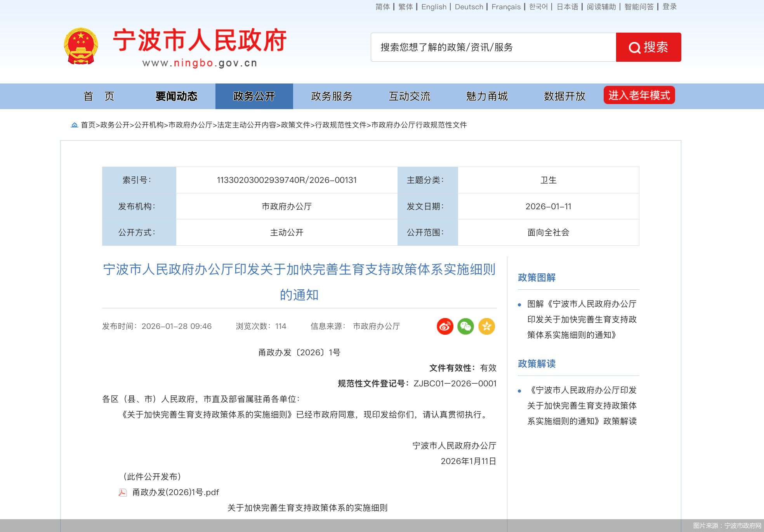Switch to 互动交流 tab

click(x=410, y=96)
